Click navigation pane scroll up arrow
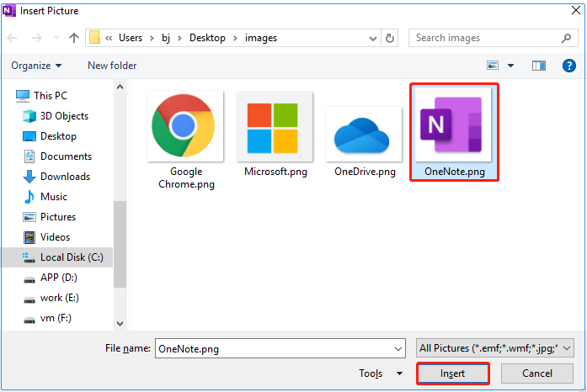The width and height of the screenshot is (587, 392). coord(120,87)
